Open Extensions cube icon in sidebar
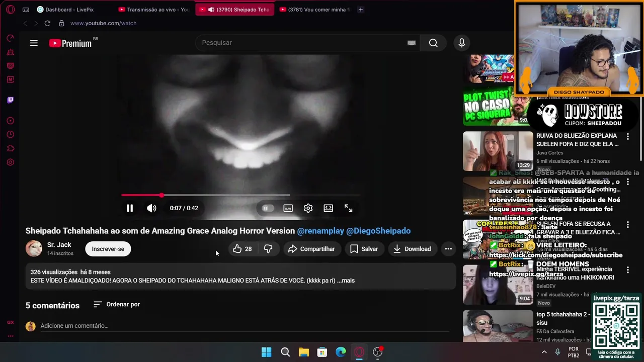This screenshot has width=644, height=362. [10, 148]
